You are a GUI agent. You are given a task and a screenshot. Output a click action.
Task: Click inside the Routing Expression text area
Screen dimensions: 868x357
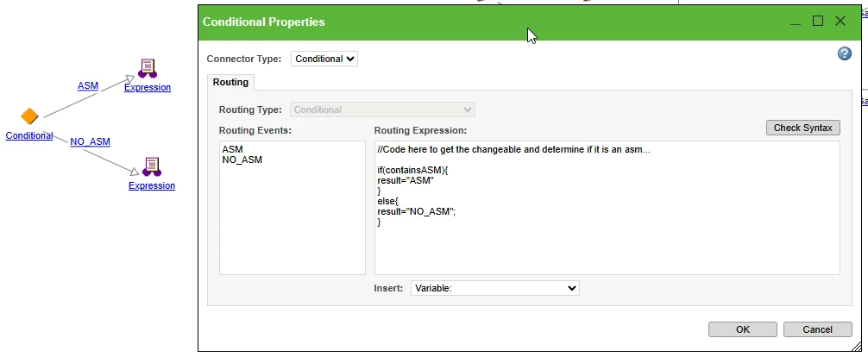click(607, 208)
